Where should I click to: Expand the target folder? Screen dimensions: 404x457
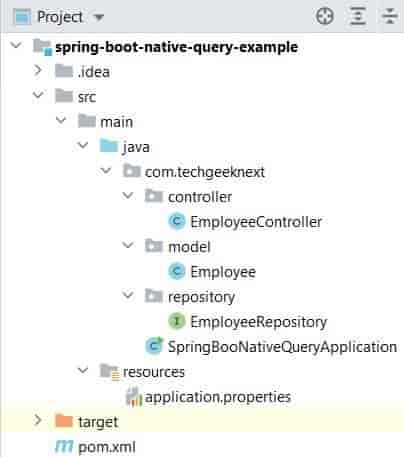pyautogui.click(x=38, y=421)
